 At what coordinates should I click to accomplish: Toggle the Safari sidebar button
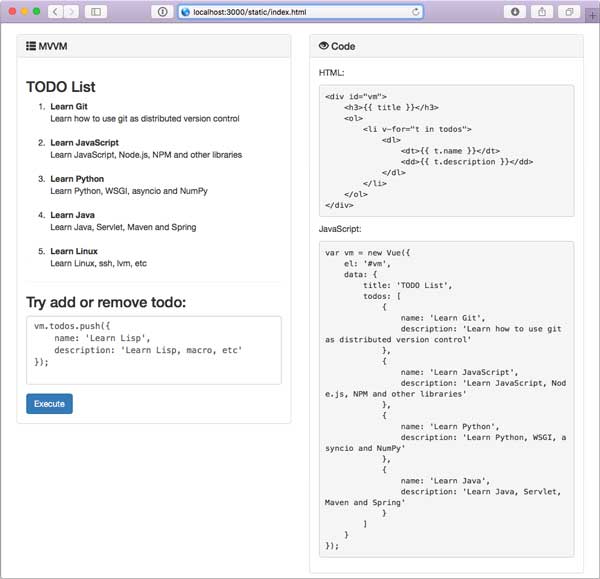tap(96, 12)
